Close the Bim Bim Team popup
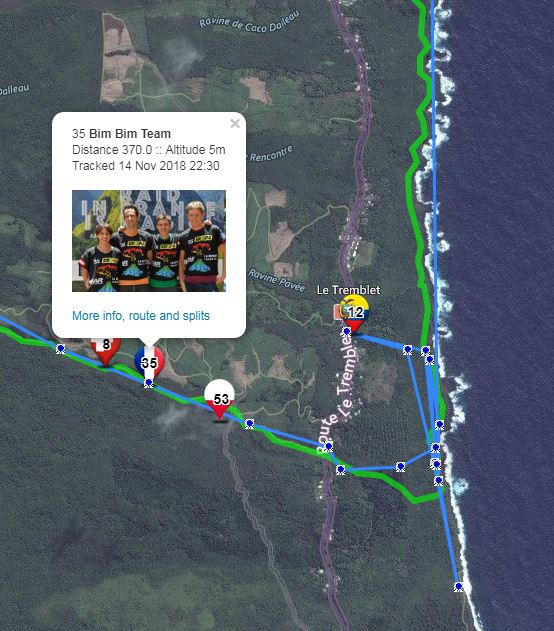 pyautogui.click(x=235, y=123)
